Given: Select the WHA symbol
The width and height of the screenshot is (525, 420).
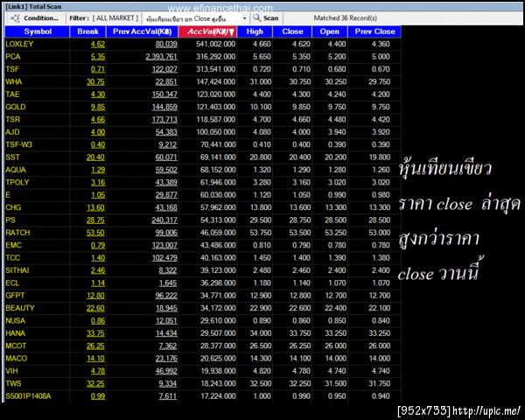Looking at the screenshot, I should click(x=14, y=81).
